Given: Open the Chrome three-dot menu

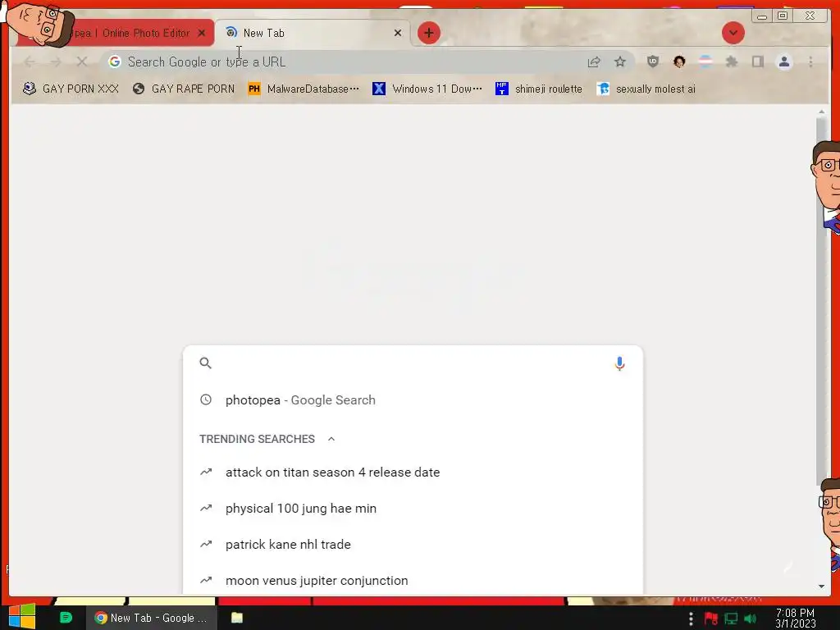Looking at the screenshot, I should pyautogui.click(x=810, y=62).
